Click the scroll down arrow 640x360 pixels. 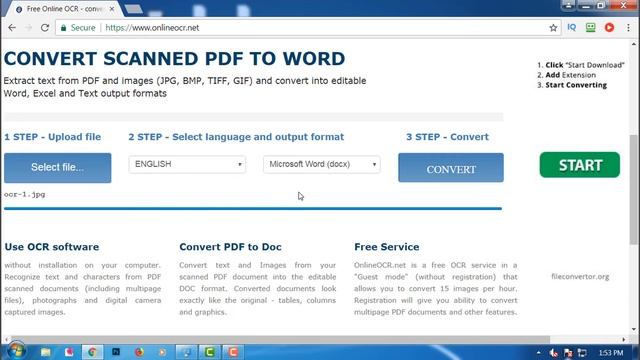(634, 329)
